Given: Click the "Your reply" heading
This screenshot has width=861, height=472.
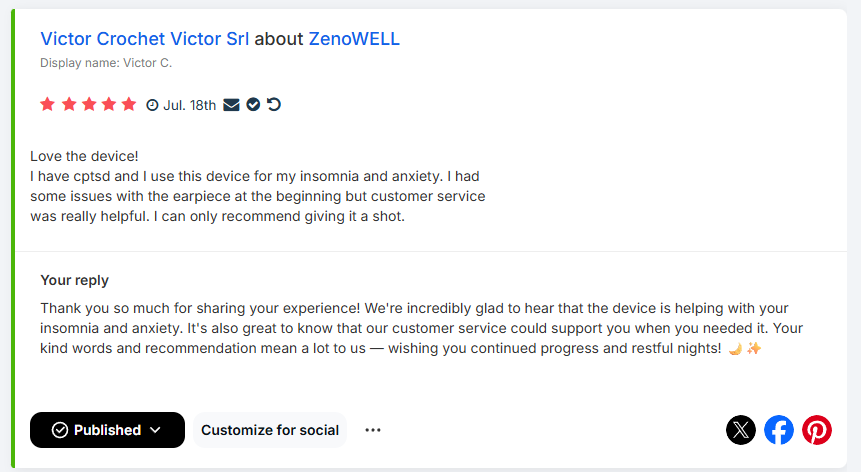Looking at the screenshot, I should (75, 280).
